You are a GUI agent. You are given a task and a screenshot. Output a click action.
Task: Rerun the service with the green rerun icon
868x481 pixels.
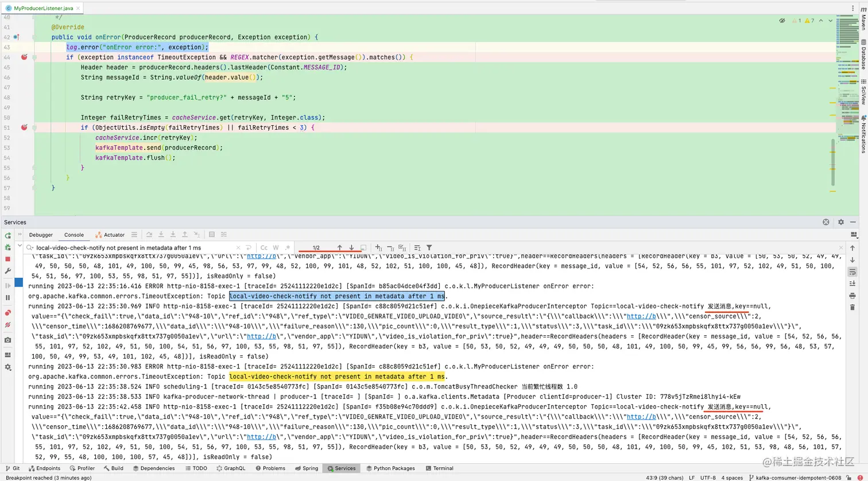[7, 235]
